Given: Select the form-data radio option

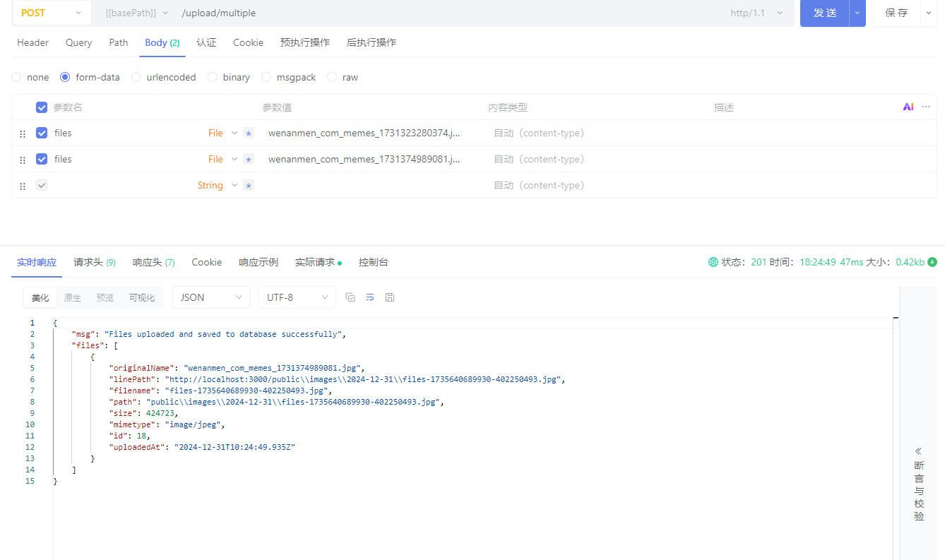Looking at the screenshot, I should (65, 77).
